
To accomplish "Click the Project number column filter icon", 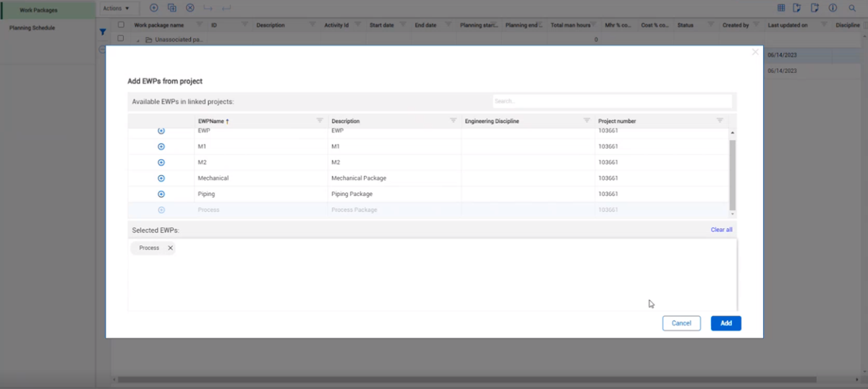I will tap(720, 121).
